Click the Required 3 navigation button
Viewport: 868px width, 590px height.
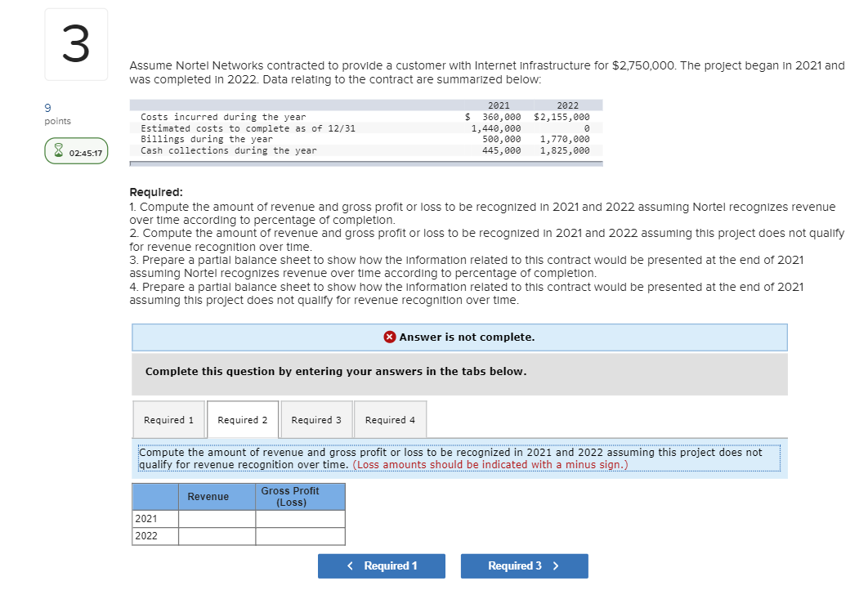[524, 565]
